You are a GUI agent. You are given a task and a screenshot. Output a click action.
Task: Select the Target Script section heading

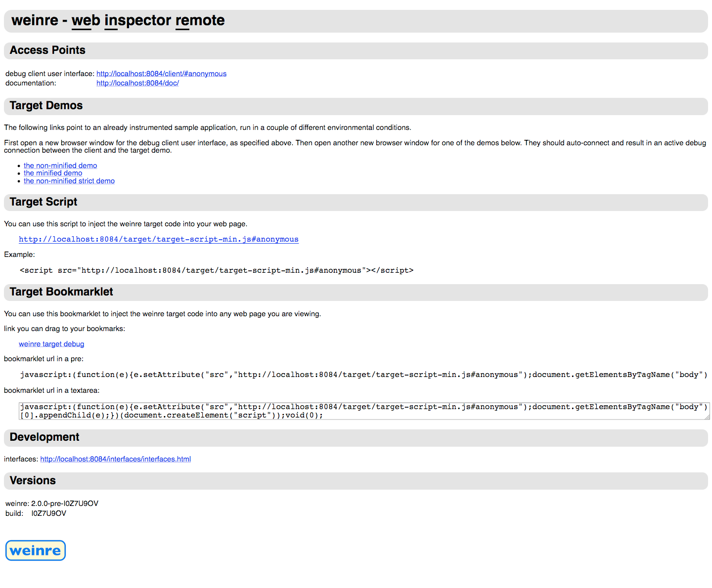(44, 202)
